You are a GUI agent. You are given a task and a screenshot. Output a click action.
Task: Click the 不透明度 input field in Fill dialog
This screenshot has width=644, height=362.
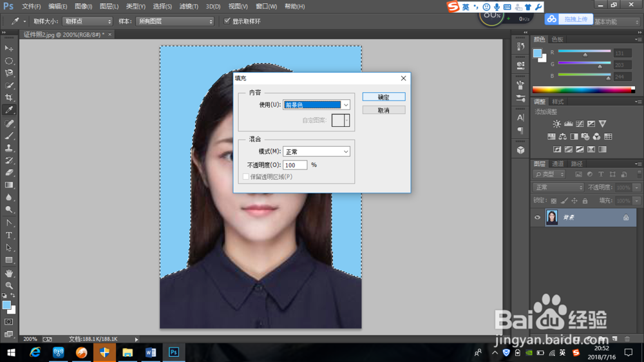tap(295, 165)
